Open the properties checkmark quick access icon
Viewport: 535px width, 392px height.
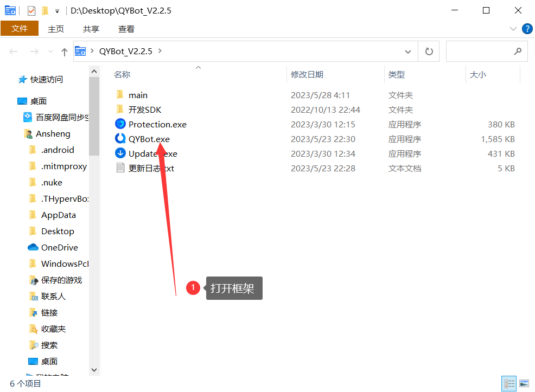(x=31, y=10)
